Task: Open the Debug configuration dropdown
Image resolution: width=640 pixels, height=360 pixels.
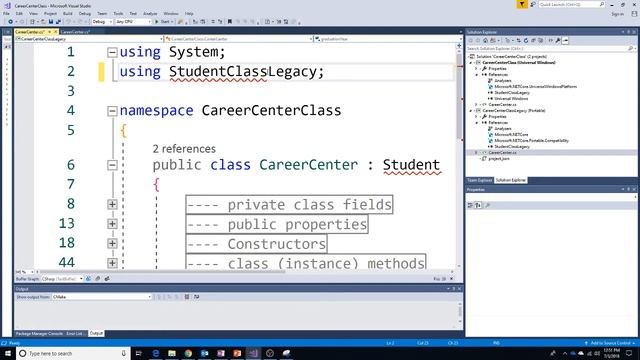Action: tap(102, 22)
